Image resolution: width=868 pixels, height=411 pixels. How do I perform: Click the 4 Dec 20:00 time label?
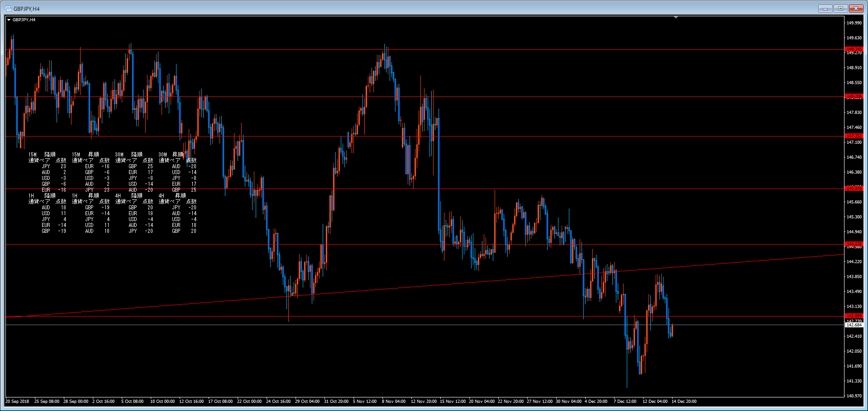[x=596, y=402]
